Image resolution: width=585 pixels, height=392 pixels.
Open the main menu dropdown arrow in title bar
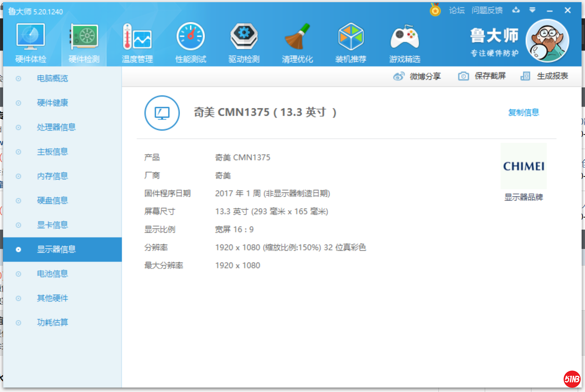(x=532, y=10)
